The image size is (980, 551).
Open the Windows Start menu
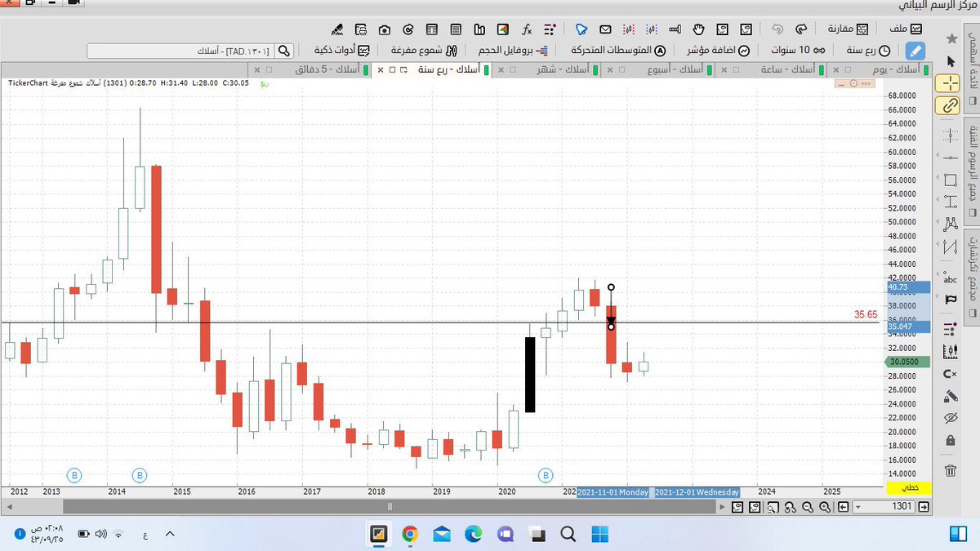[600, 534]
